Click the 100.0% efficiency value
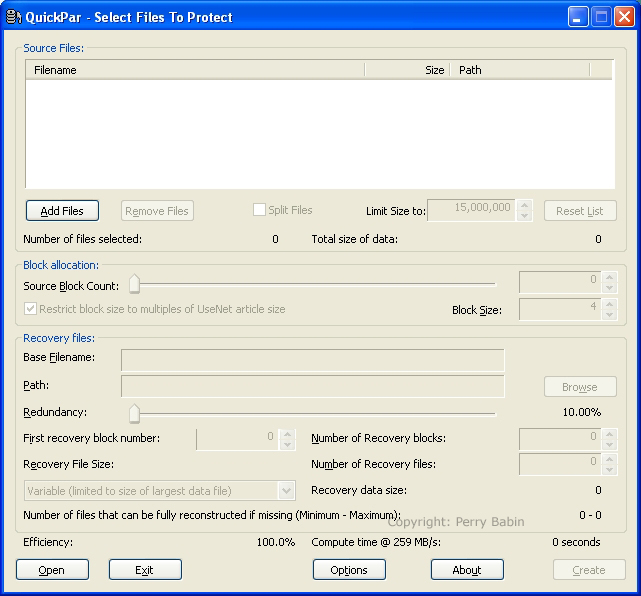This screenshot has width=641, height=596. [276, 542]
